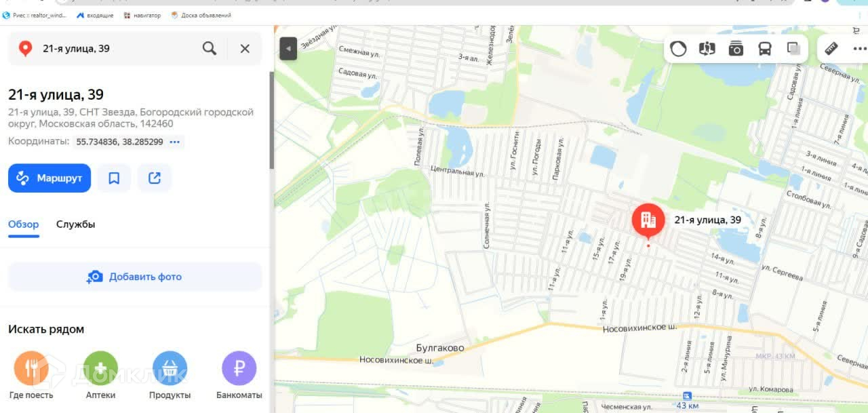Screen dimensions: 868x413
Task: Open street panoramas icon in map toolbar
Action: tap(707, 48)
